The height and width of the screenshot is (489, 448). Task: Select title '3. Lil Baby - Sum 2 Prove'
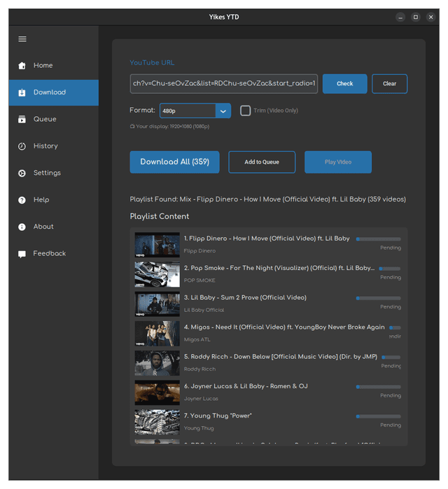[245, 297]
